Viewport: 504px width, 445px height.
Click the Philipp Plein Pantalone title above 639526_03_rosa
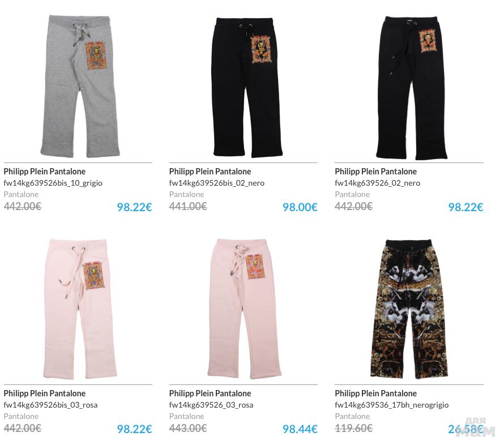coord(210,393)
